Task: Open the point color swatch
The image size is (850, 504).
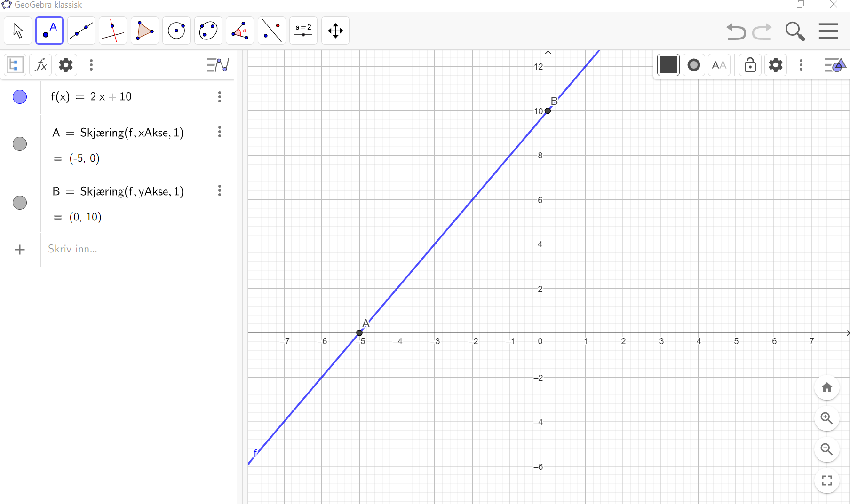Action: click(668, 65)
